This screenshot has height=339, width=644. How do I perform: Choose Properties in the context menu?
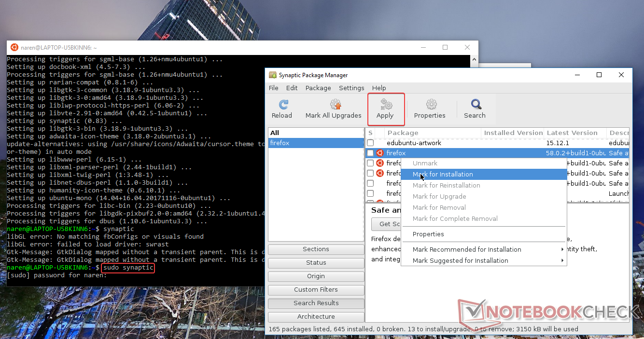click(484, 234)
